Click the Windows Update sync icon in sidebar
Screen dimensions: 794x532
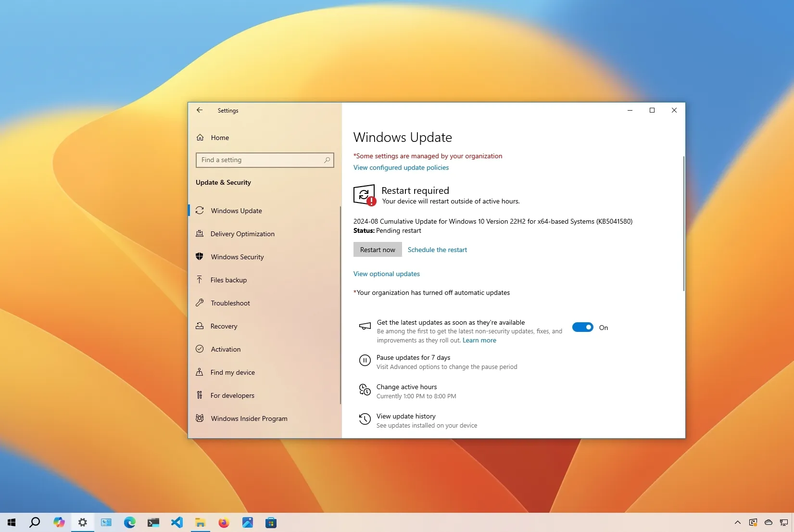pos(200,211)
